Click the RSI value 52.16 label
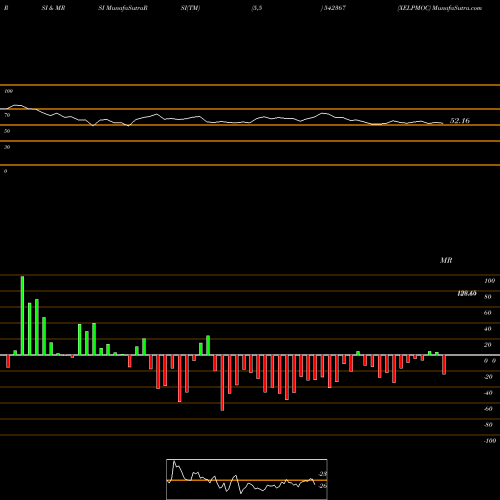This screenshot has width=500, height=500. pos(460,121)
